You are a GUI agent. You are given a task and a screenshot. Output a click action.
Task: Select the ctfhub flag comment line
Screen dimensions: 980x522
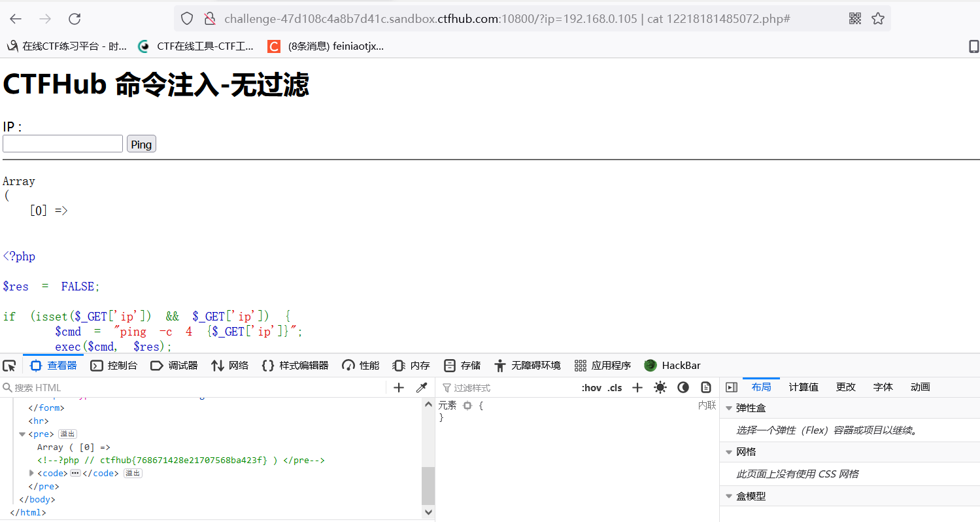click(181, 461)
